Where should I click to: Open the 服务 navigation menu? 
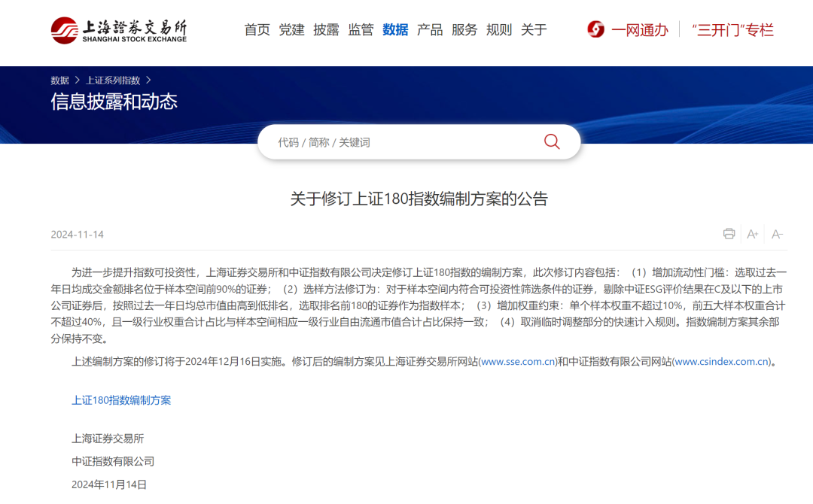(x=464, y=29)
